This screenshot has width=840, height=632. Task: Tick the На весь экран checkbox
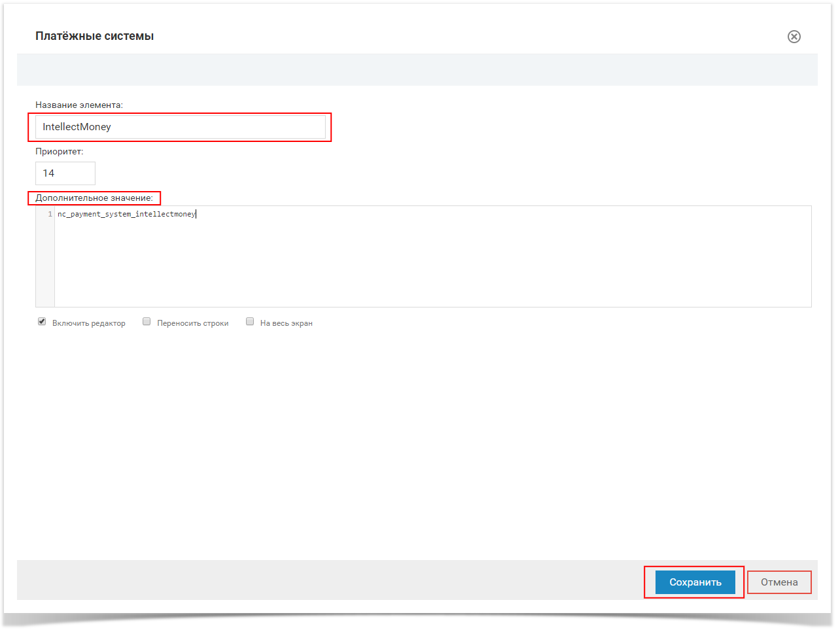[250, 322]
